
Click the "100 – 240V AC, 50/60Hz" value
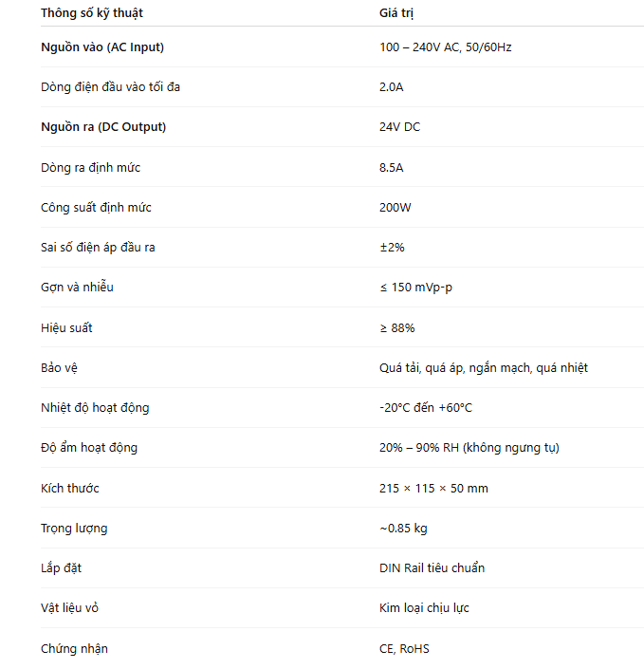tap(445, 46)
